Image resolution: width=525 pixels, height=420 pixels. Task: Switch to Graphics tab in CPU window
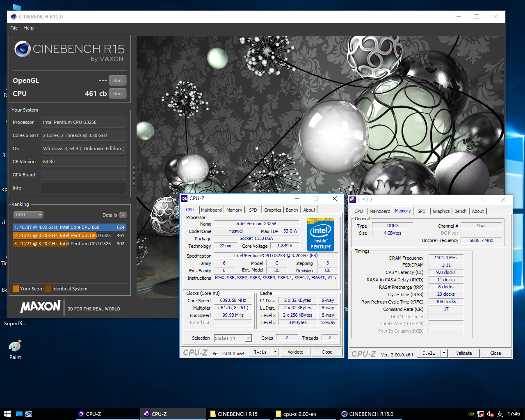(273, 210)
